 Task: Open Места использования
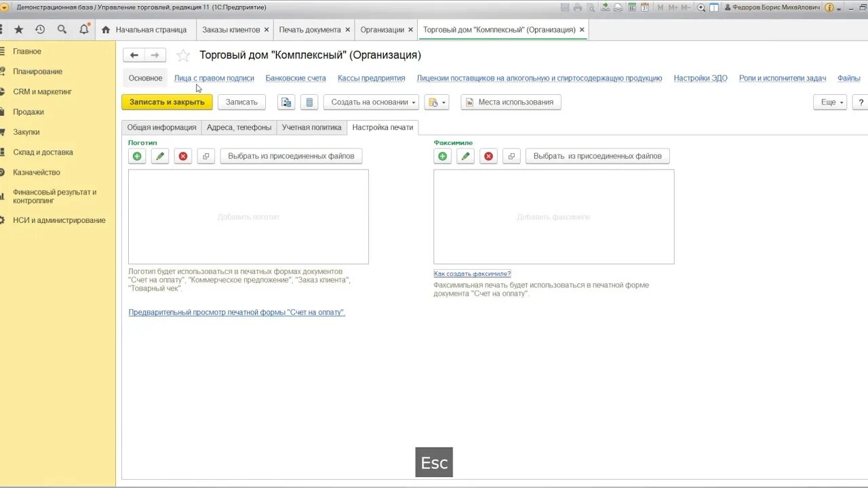(511, 102)
